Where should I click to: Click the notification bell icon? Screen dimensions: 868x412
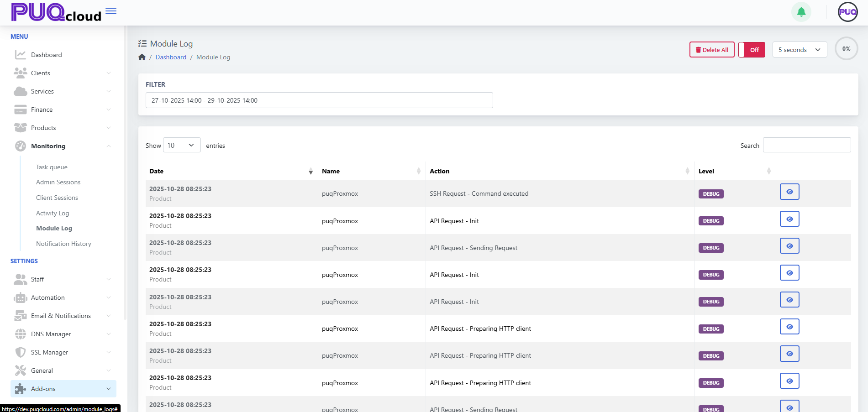(801, 12)
